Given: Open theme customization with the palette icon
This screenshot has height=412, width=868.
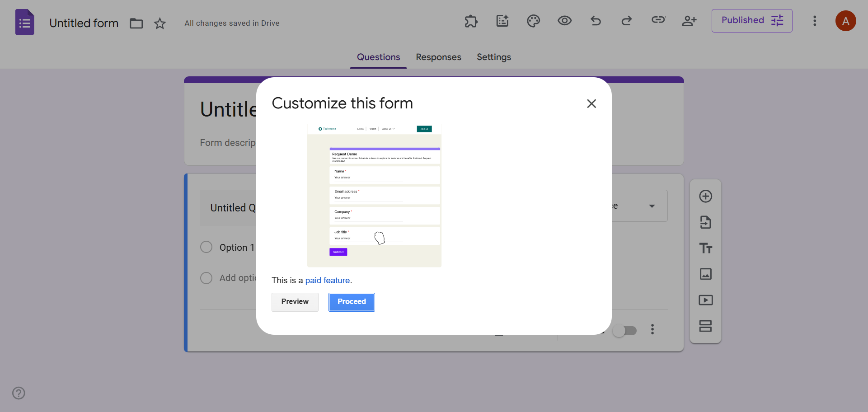Looking at the screenshot, I should coord(533,21).
